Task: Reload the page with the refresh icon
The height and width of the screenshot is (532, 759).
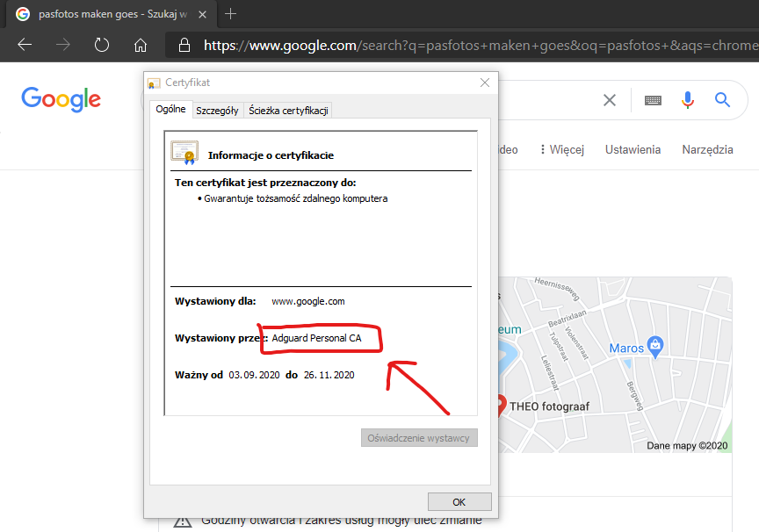Action: pos(102,45)
